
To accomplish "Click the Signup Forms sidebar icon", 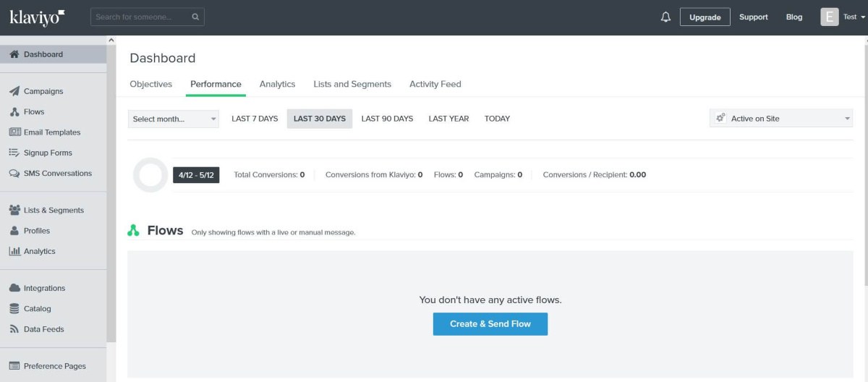I will (x=14, y=153).
